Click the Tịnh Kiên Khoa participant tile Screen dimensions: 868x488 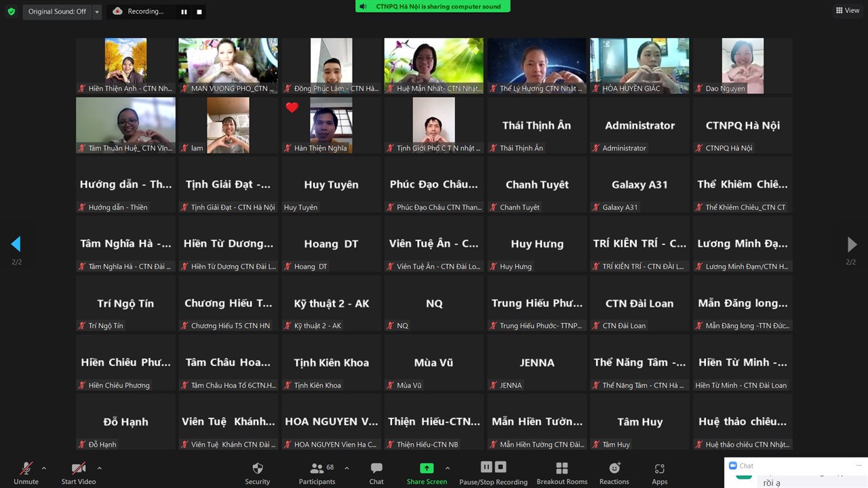(x=331, y=363)
